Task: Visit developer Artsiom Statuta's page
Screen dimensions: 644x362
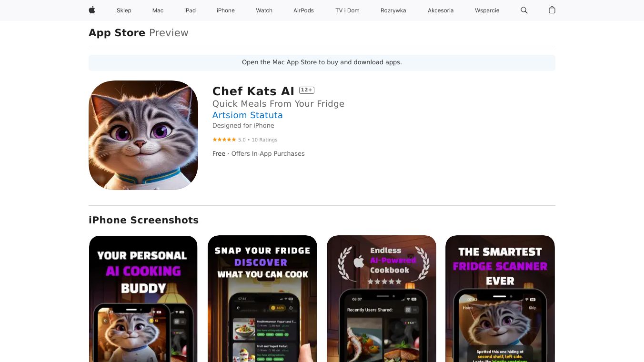Action: [248, 115]
